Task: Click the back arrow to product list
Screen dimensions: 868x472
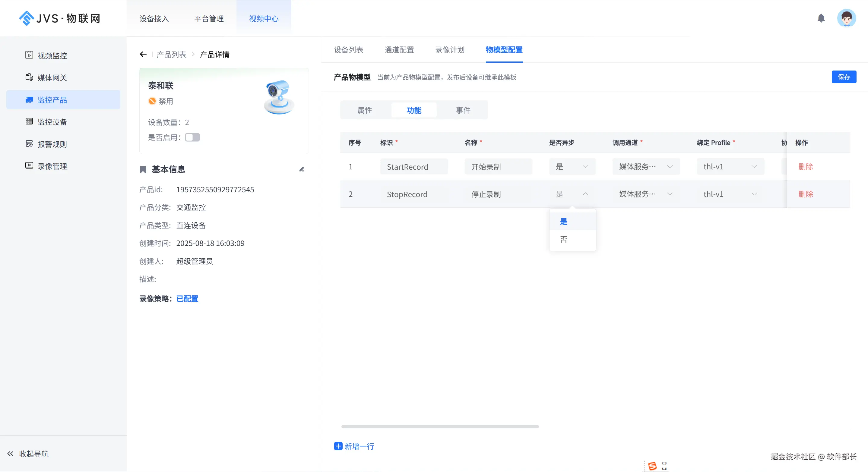Action: [x=143, y=54]
